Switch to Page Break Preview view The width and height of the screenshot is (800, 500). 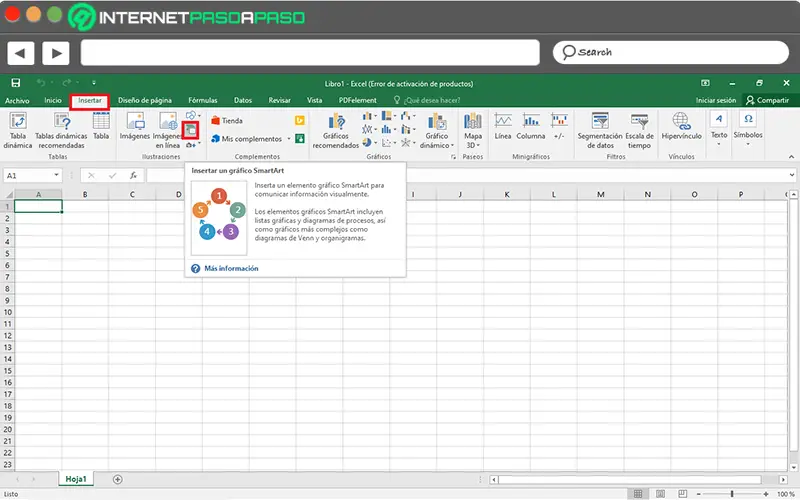[683, 494]
